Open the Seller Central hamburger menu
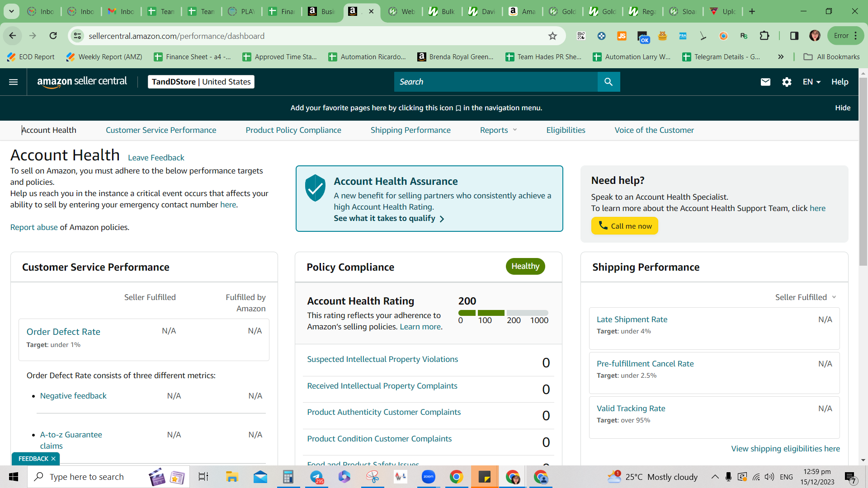Screen dimensions: 868x488 point(14,82)
